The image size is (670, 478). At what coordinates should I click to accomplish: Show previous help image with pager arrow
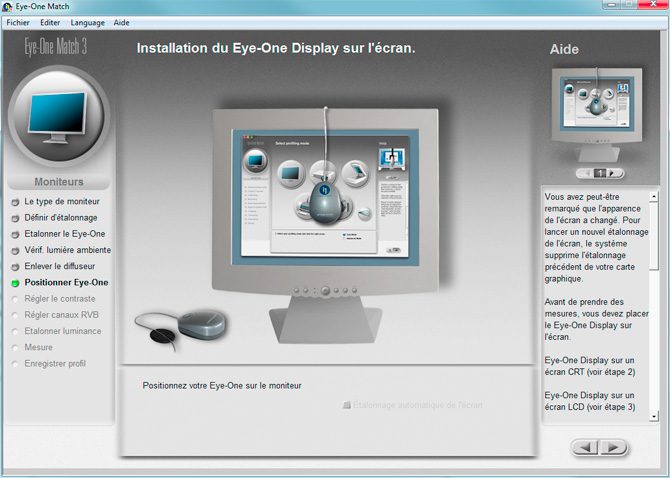(587, 173)
